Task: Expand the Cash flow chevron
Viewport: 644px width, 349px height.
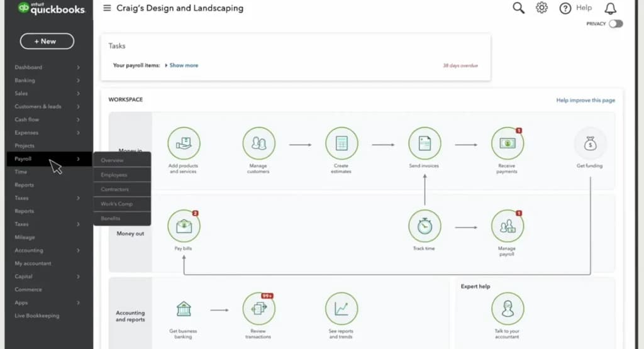Action: click(78, 119)
